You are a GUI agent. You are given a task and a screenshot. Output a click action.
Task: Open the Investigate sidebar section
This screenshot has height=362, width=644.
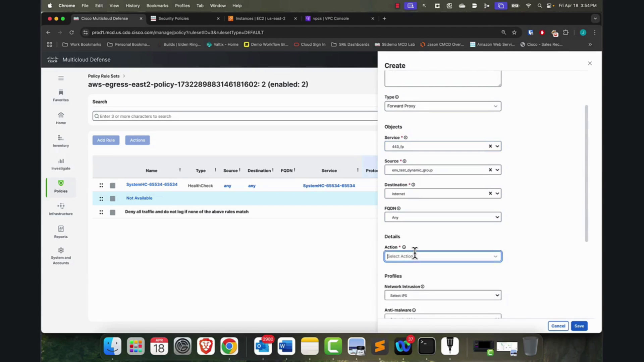pyautogui.click(x=61, y=164)
